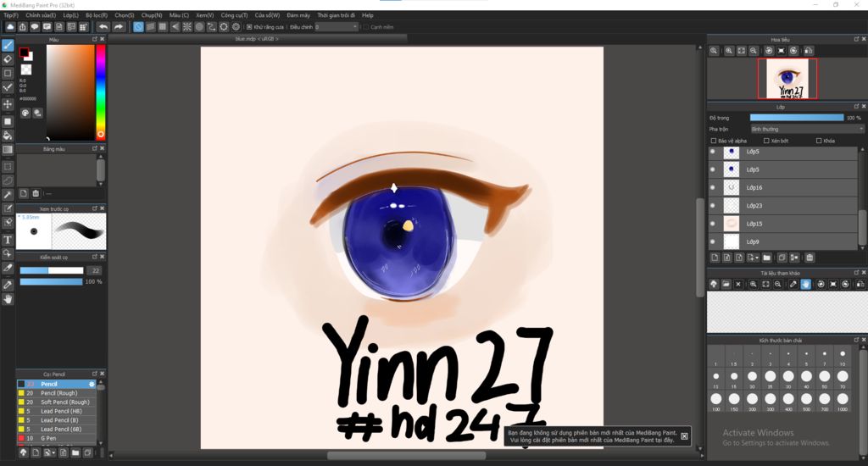
Task: Undock the Màu color panel
Action: 95,39
